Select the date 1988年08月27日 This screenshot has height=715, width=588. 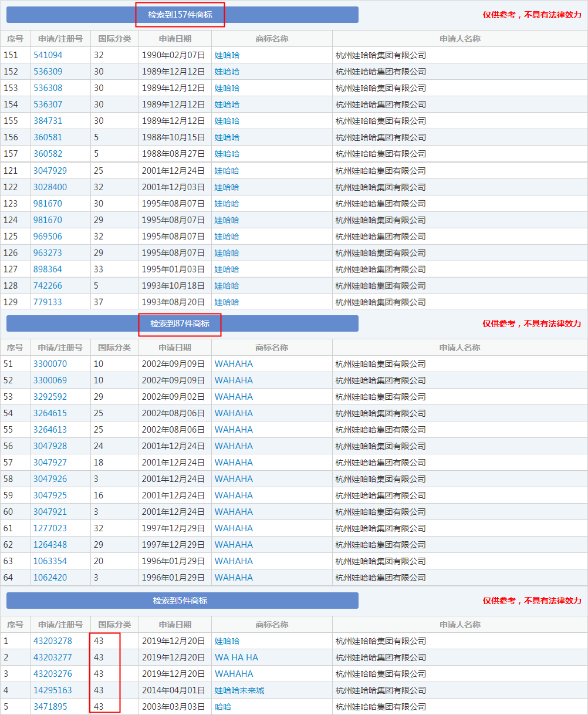174,154
